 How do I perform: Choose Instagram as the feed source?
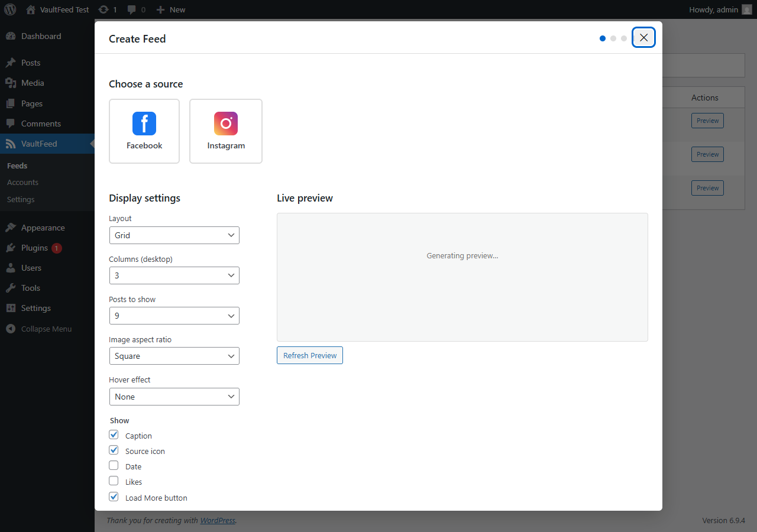click(x=226, y=131)
